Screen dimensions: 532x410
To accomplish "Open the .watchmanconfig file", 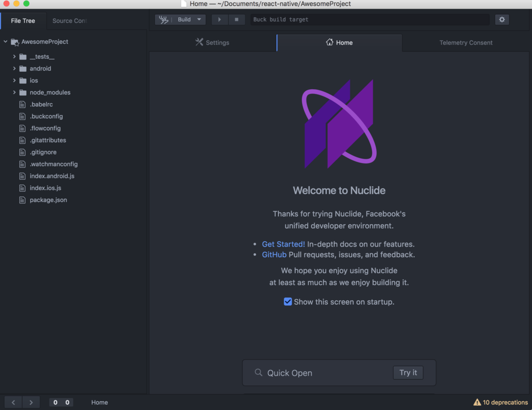I will [x=54, y=164].
